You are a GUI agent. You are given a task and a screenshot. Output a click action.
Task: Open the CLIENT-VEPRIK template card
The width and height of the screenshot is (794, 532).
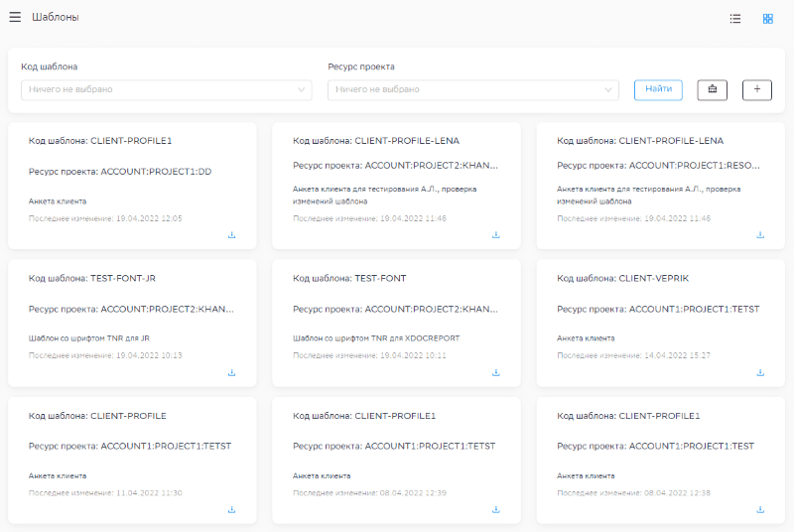point(660,279)
